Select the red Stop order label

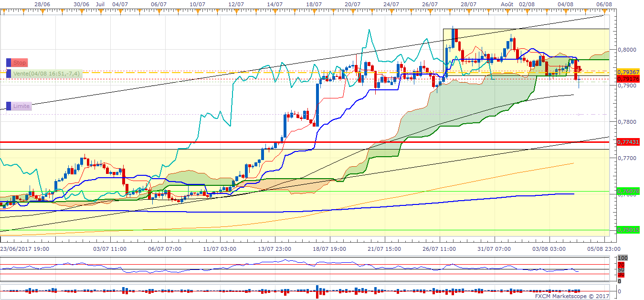[20, 63]
